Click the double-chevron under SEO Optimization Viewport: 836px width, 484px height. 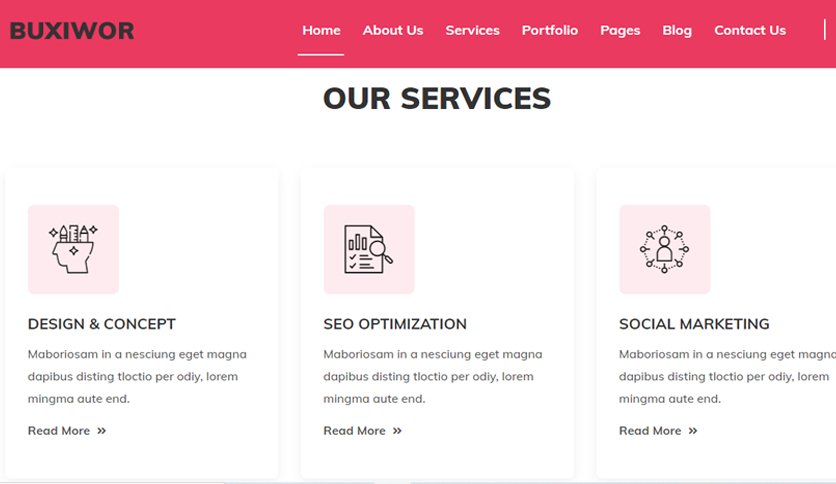click(x=397, y=431)
